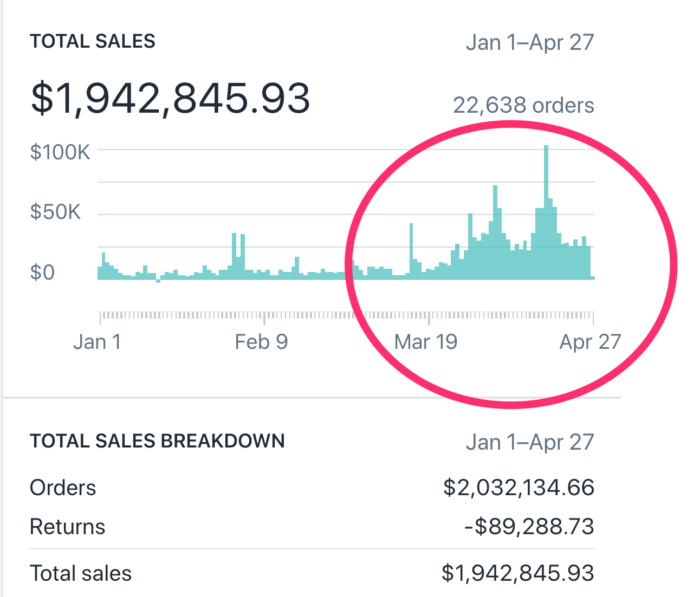Screen dimensions: 700x597
Task: Open date range in Total Sales Breakdown header
Action: coord(529,442)
